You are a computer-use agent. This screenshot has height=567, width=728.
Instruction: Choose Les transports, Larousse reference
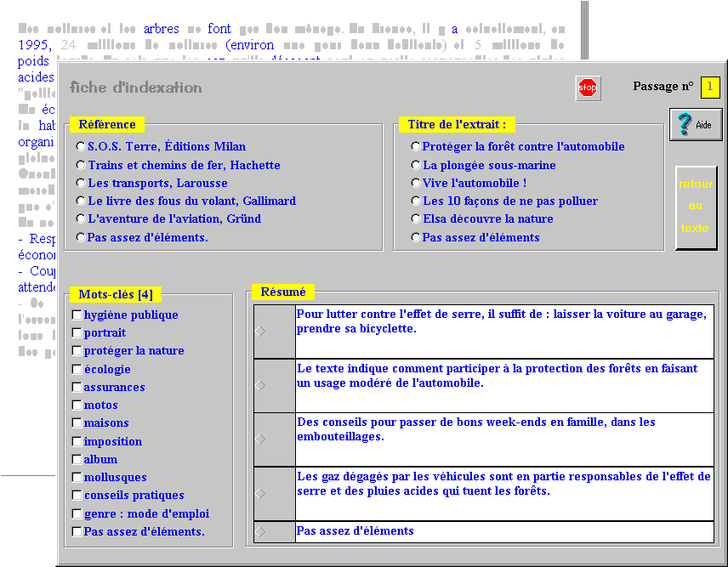[x=81, y=183]
